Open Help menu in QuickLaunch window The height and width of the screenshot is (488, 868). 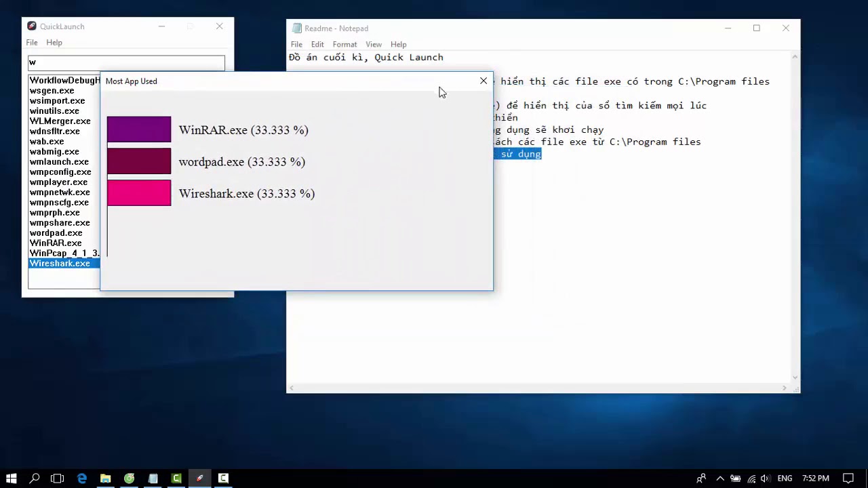click(x=54, y=43)
